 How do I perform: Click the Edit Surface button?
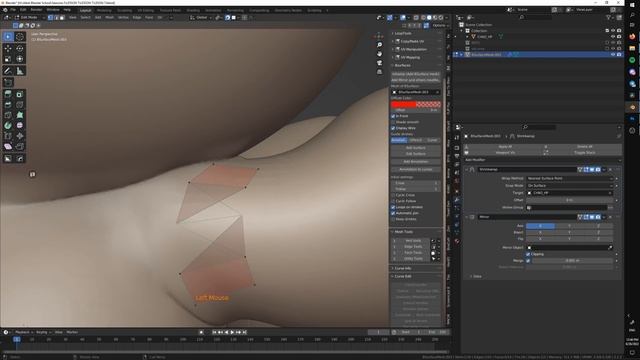point(416,154)
